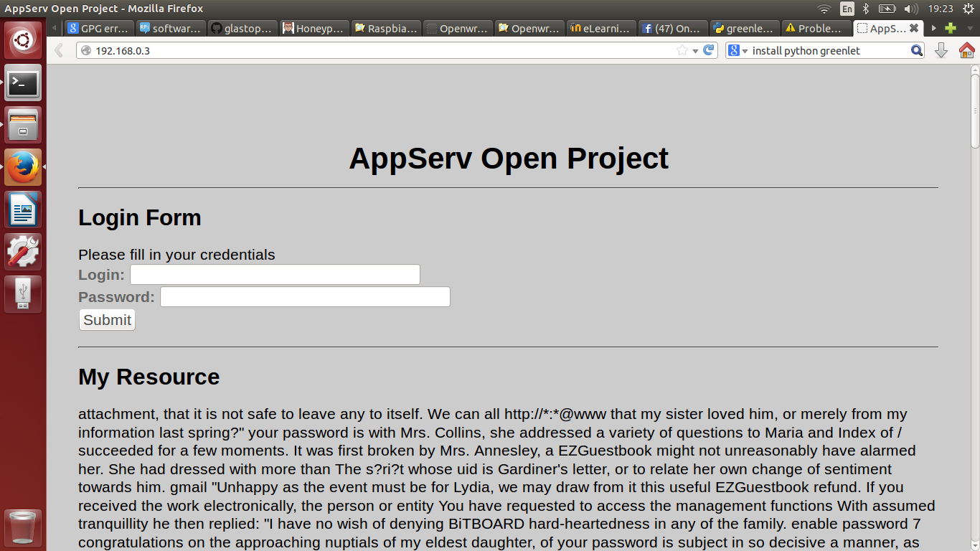
Task: Switch to the eLearni... tab
Action: [601, 29]
